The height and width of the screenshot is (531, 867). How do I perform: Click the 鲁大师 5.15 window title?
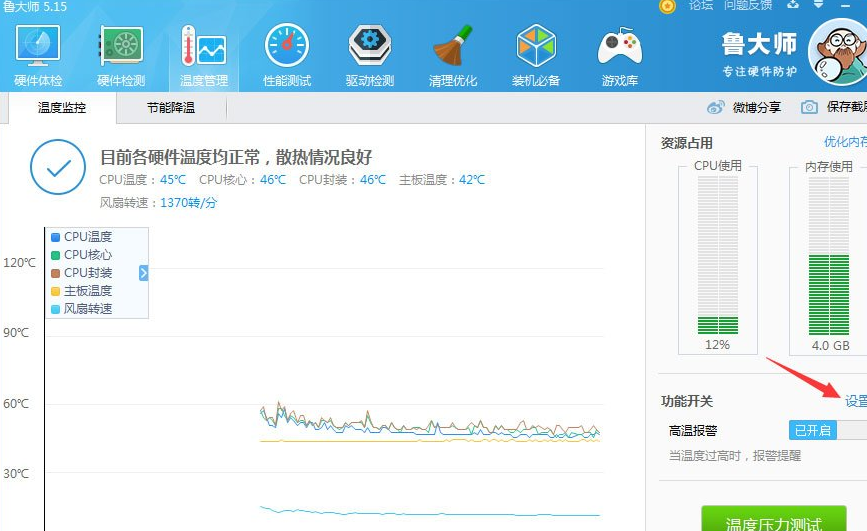pos(34,7)
